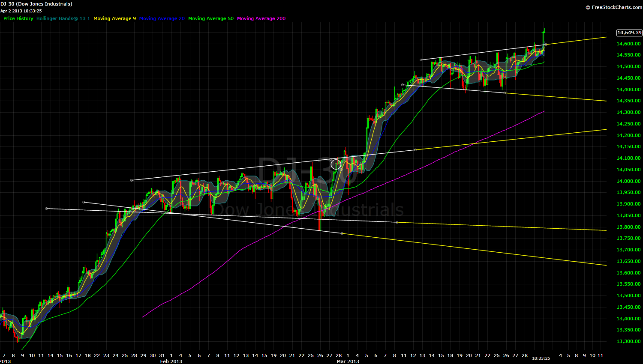Screen dimensions: 643x364
Task: Select the Bollinger Bands 13 1 legend label
Action: click(63, 18)
